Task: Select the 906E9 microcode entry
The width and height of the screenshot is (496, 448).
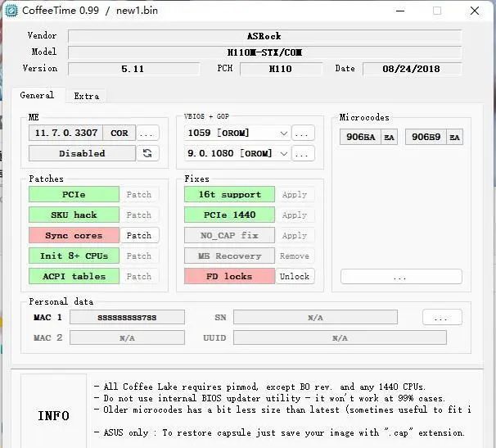Action: pos(426,137)
